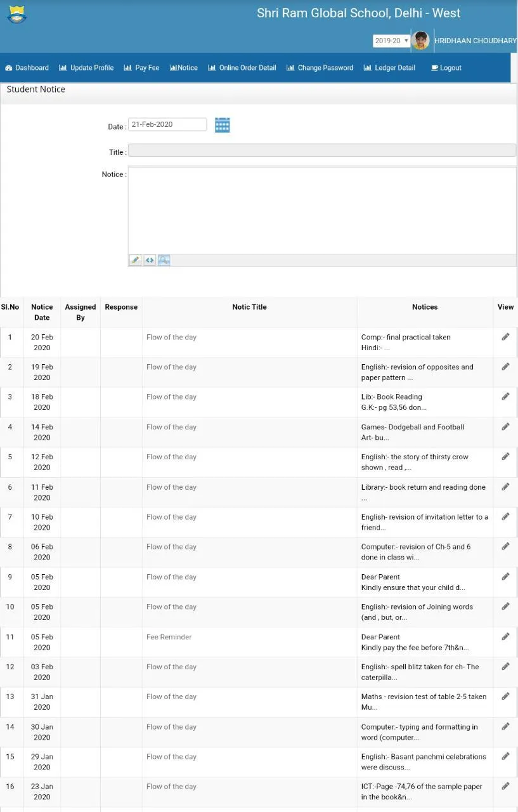Click 'Flow of the day' title in row 1

(x=171, y=337)
